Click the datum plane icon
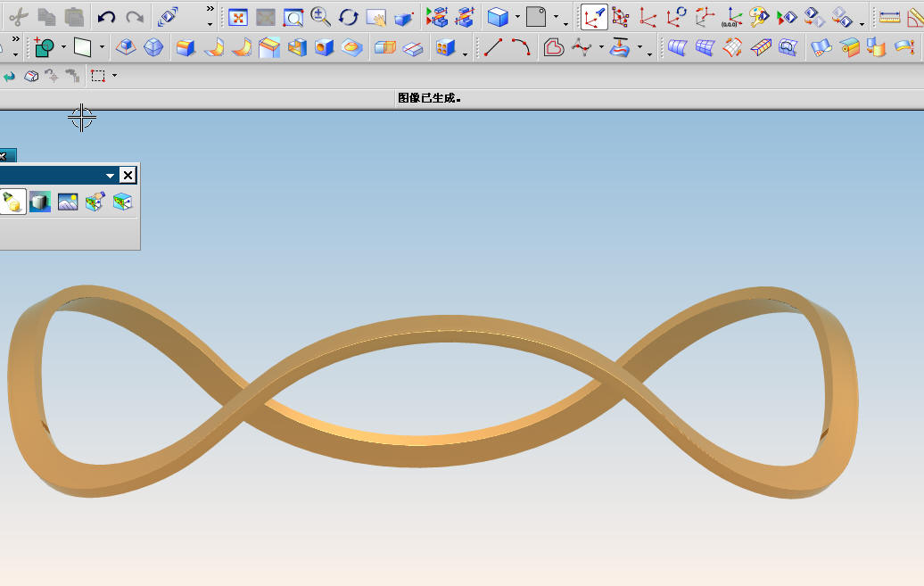Image resolution: width=924 pixels, height=586 pixels. (82, 47)
